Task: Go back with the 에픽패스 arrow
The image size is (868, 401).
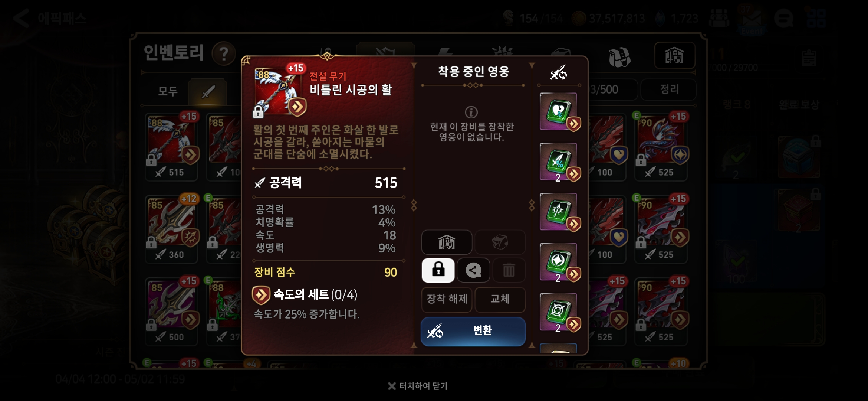Action: tap(21, 18)
